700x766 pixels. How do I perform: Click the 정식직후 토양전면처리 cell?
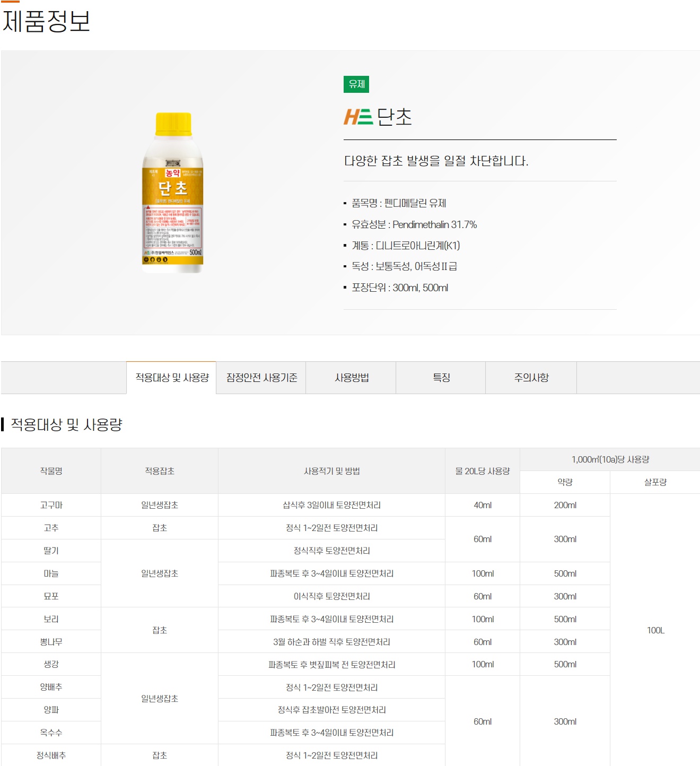click(x=331, y=551)
